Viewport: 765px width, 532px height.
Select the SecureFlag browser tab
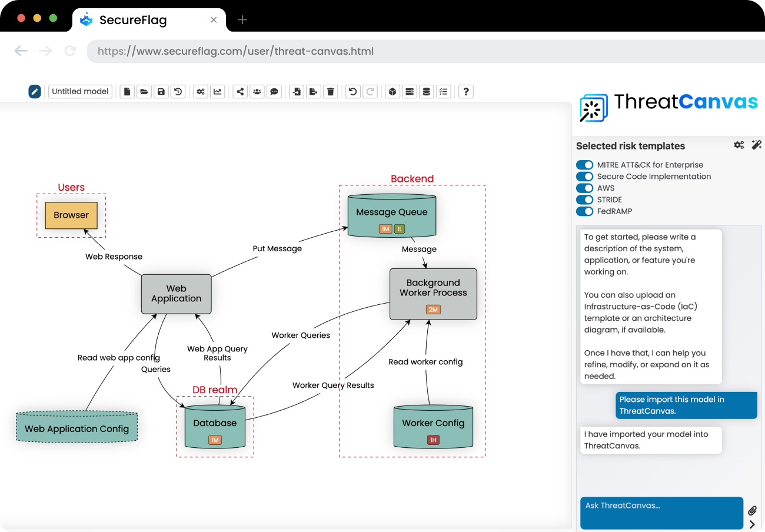tap(149, 20)
